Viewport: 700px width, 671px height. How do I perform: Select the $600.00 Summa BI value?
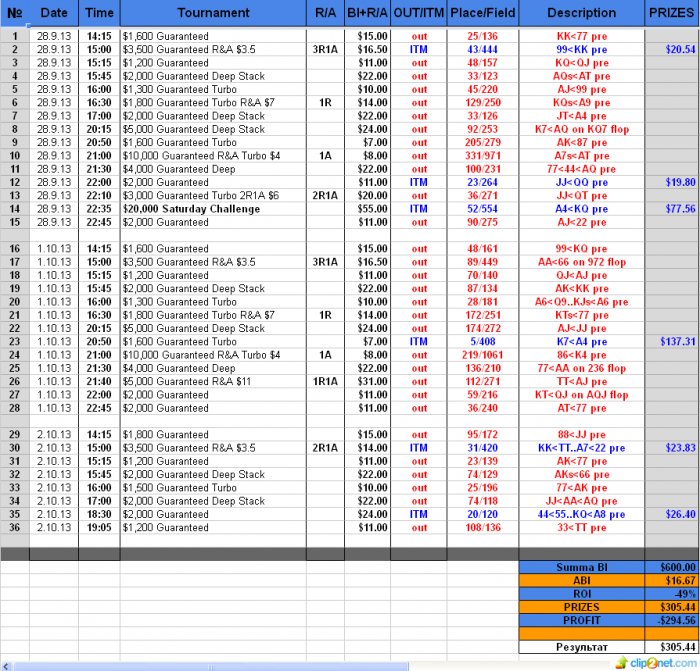[672, 567]
